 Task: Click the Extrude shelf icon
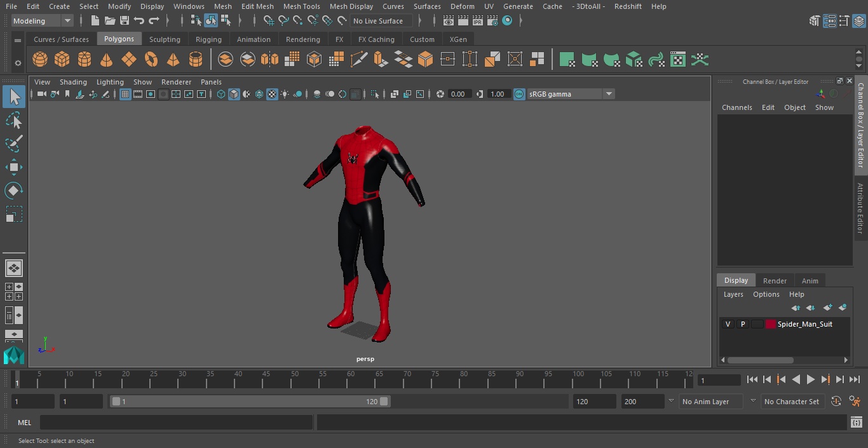click(381, 60)
